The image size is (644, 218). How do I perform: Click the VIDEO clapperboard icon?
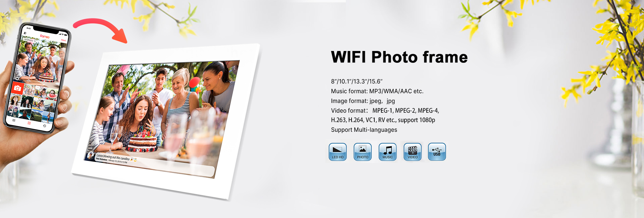(413, 152)
